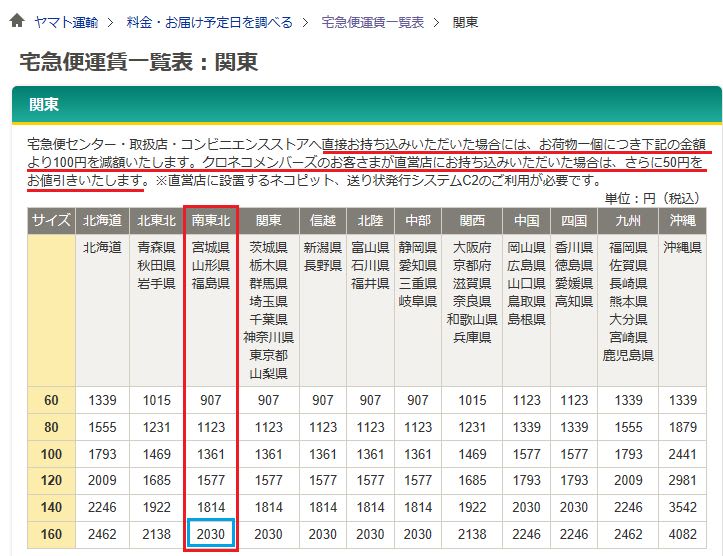Click the サイズ column header
723x556 pixels.
tap(51, 220)
